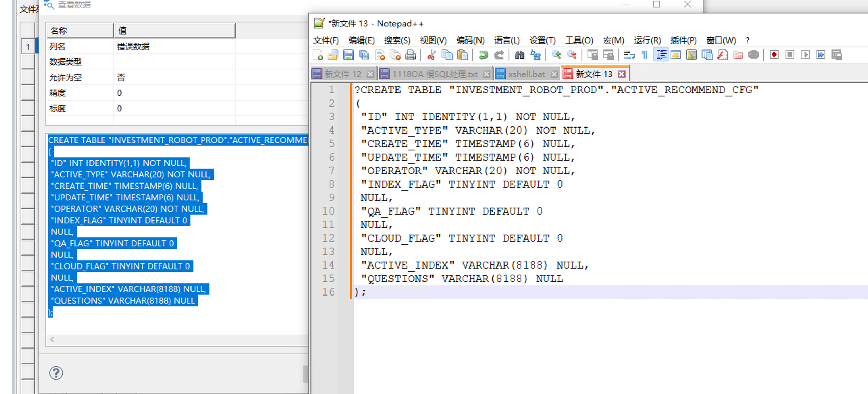Toggle the indent guide button
Screen dimensions: 868x394
point(661,55)
